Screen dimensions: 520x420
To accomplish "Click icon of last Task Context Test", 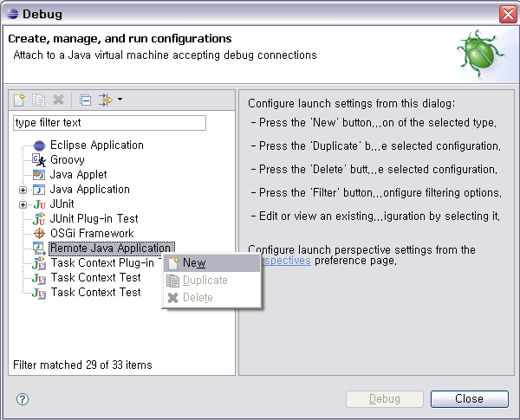I will 39,293.
